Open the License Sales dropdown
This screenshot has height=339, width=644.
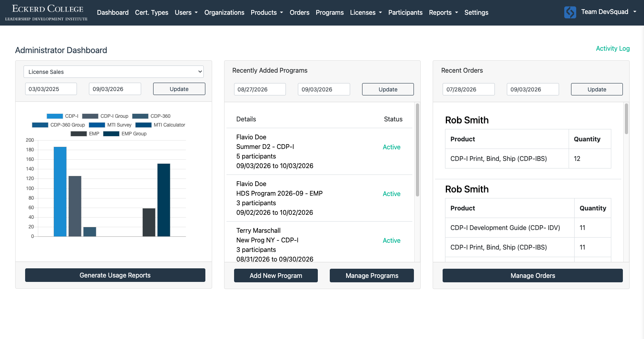114,72
